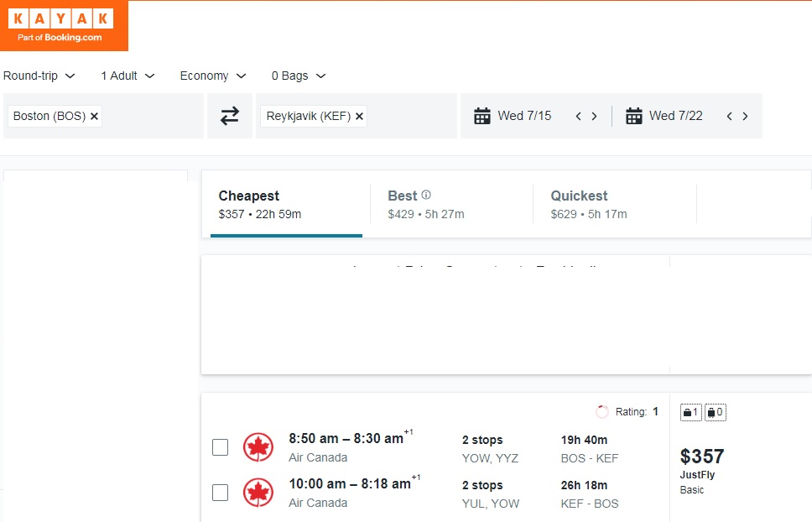Check the 8:50 am outbound flight box
The image size is (812, 522).
(220, 447)
